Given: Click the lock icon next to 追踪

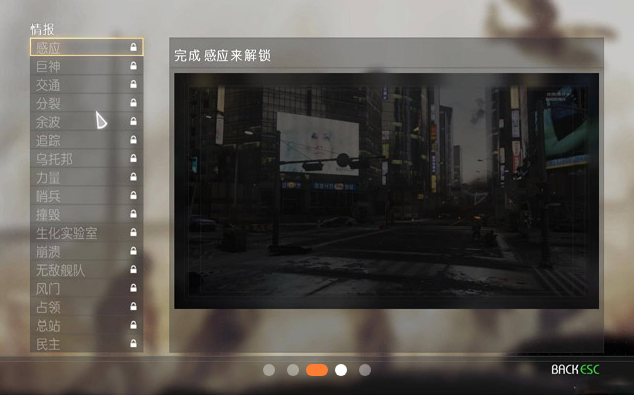Looking at the screenshot, I should tap(133, 139).
